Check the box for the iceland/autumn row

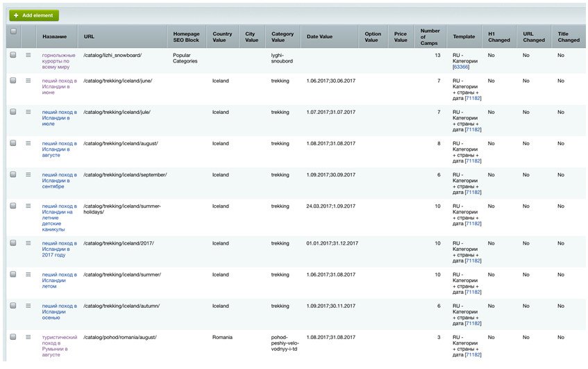[13, 306]
